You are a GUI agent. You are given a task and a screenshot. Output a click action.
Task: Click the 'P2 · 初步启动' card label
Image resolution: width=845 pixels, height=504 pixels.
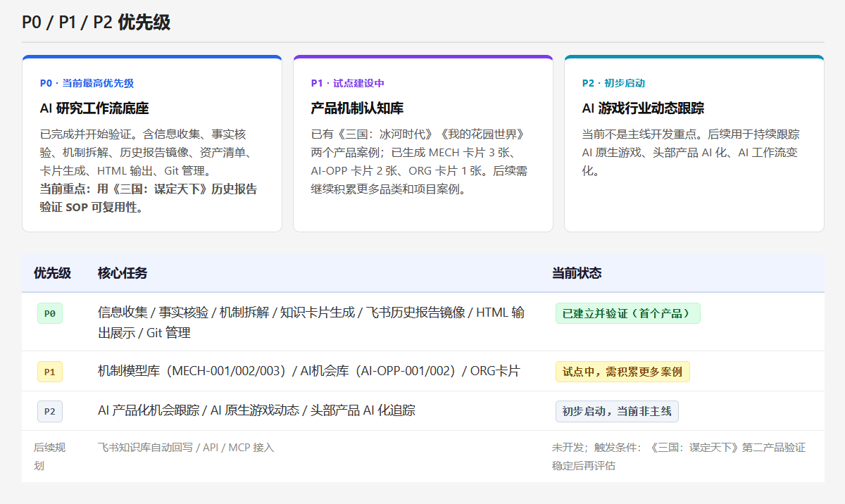pyautogui.click(x=613, y=83)
